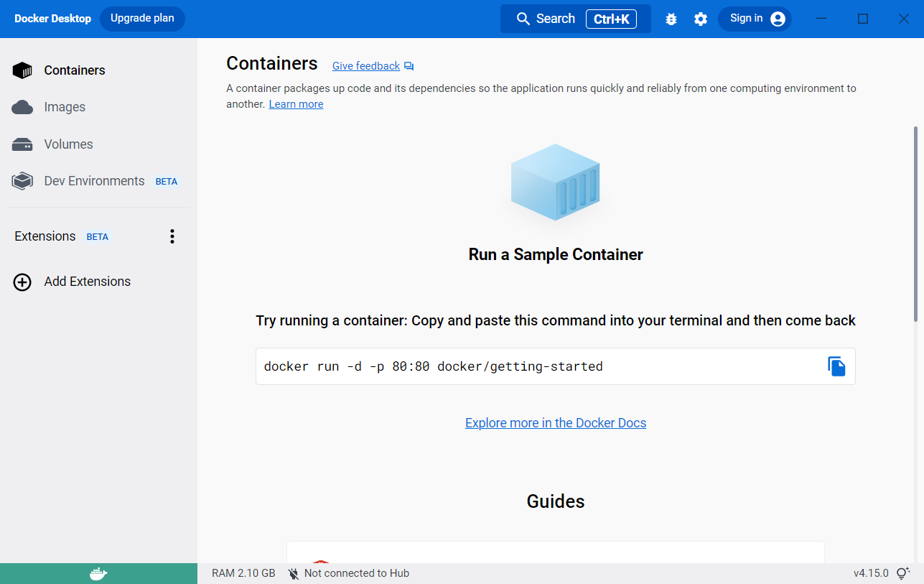Screen dimensions: 924x584
Task: Click the Add Extensions plus icon
Action: tap(22, 282)
